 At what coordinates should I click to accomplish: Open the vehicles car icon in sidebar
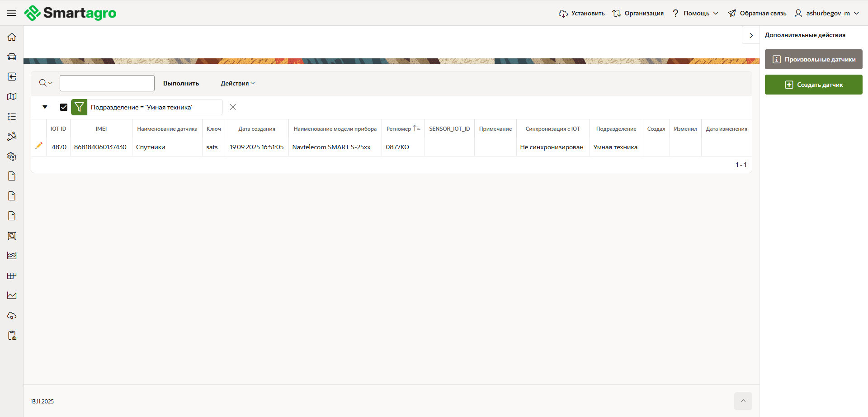[x=12, y=57]
